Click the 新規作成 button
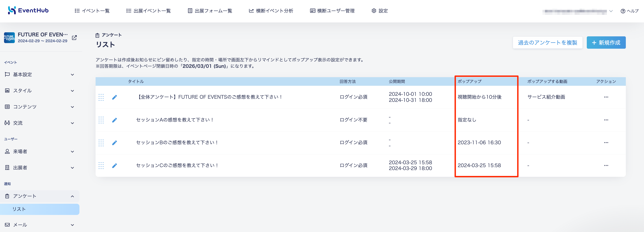 pyautogui.click(x=606, y=42)
